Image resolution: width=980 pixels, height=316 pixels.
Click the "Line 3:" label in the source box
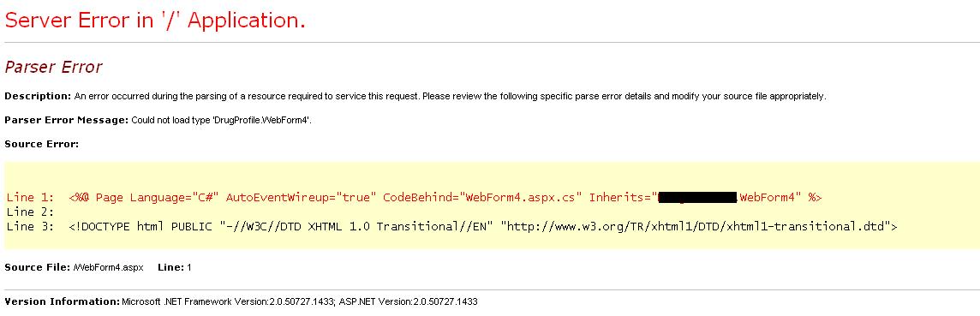pos(31,226)
